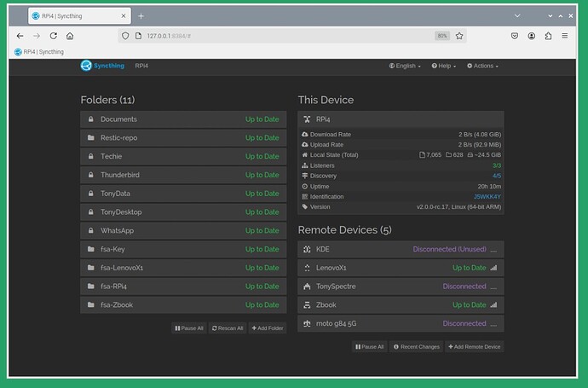Click the Remote Devices (5) heading
The height and width of the screenshot is (388, 588).
[344, 230]
